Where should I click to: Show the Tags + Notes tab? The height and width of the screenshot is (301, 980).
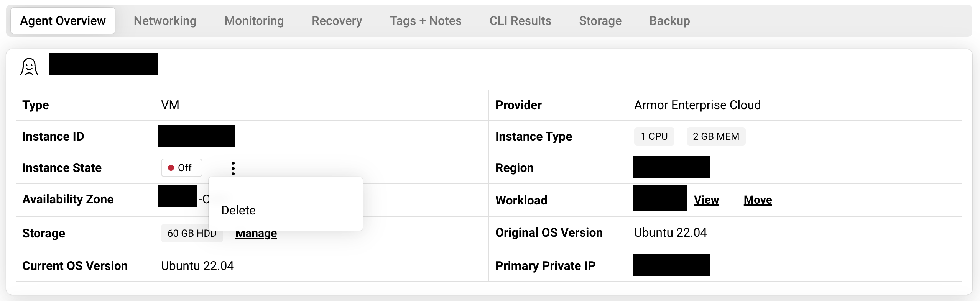coord(426,21)
